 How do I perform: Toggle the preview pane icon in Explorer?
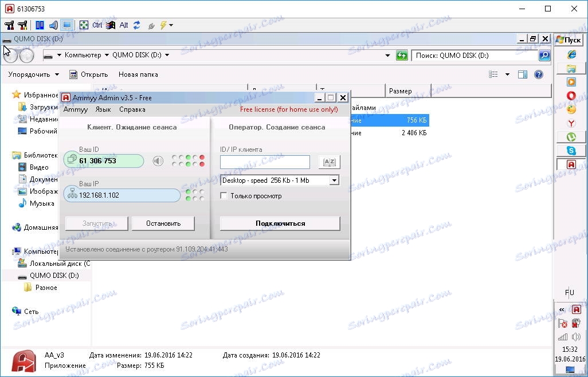pos(523,74)
